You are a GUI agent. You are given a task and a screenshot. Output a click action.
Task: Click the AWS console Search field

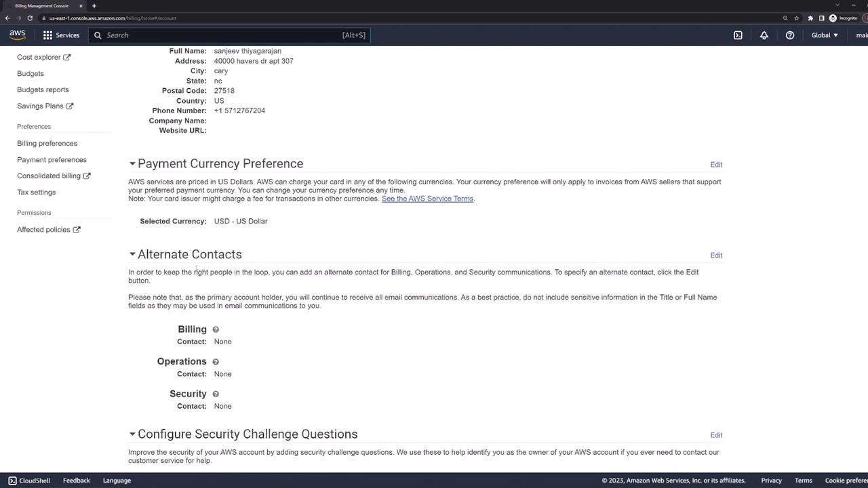[230, 35]
